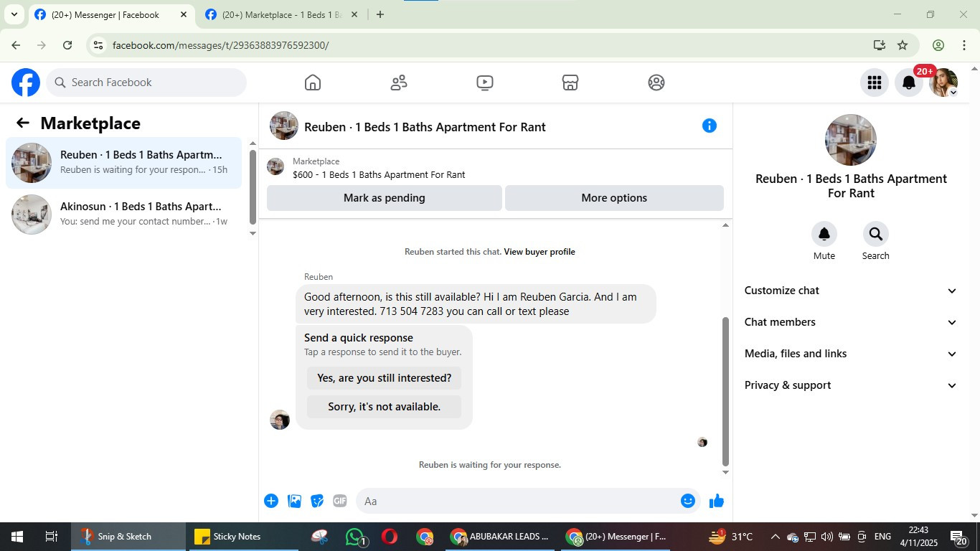Open more actions plus icon in composer

click(271, 501)
